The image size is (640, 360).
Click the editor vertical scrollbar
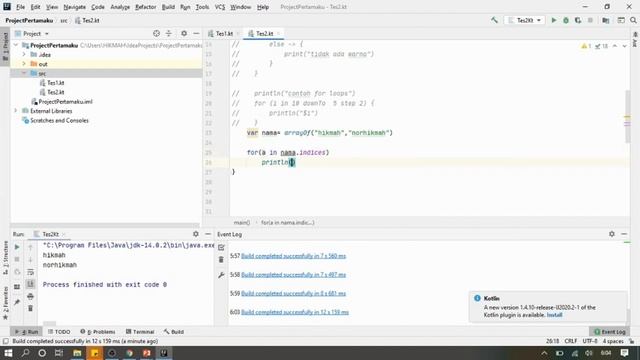627,116
